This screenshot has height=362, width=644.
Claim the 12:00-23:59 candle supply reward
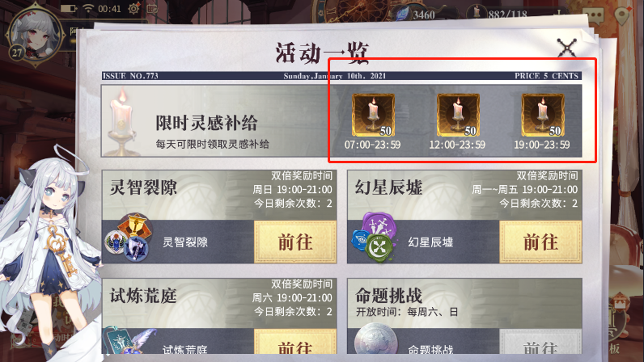point(458,116)
